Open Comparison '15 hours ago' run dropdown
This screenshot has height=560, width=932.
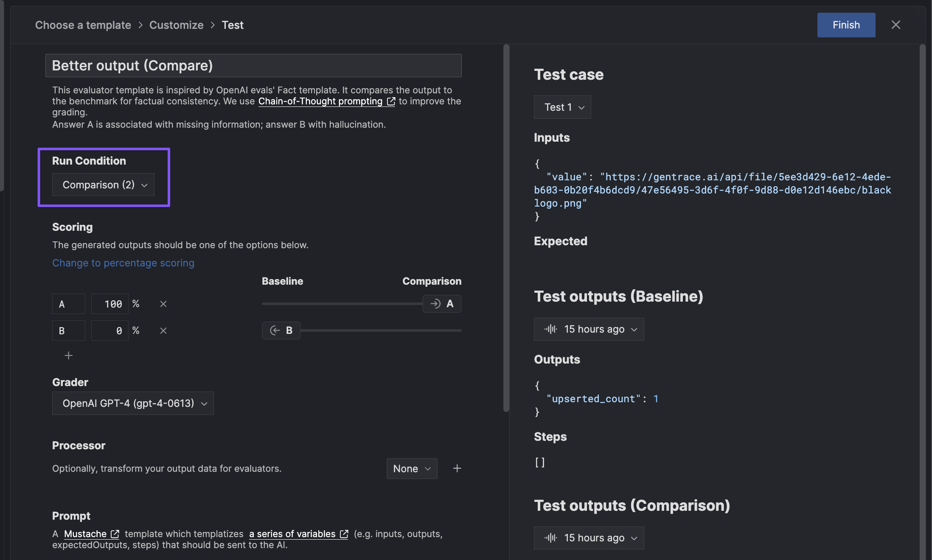(589, 538)
